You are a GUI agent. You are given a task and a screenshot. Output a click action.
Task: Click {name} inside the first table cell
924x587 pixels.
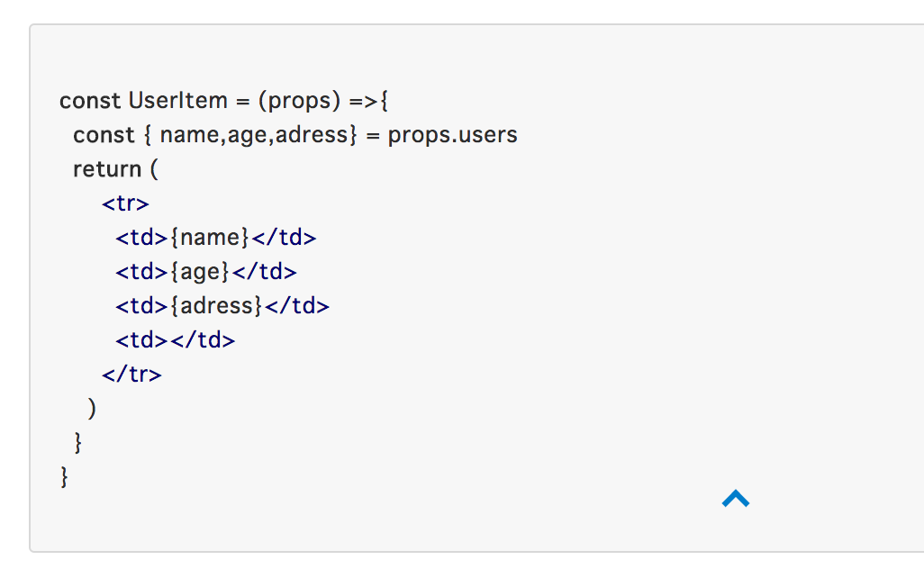(x=210, y=238)
